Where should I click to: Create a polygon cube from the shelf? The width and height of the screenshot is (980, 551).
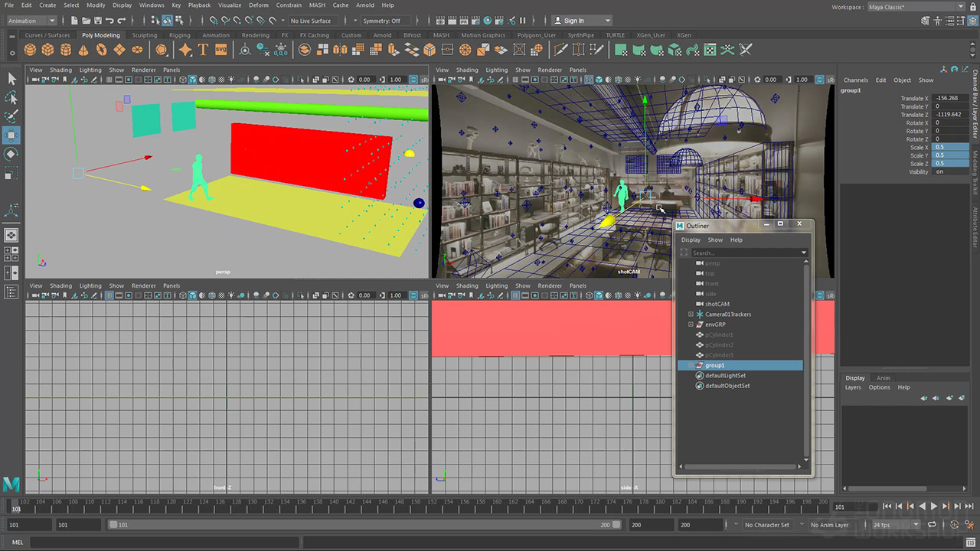(x=47, y=50)
